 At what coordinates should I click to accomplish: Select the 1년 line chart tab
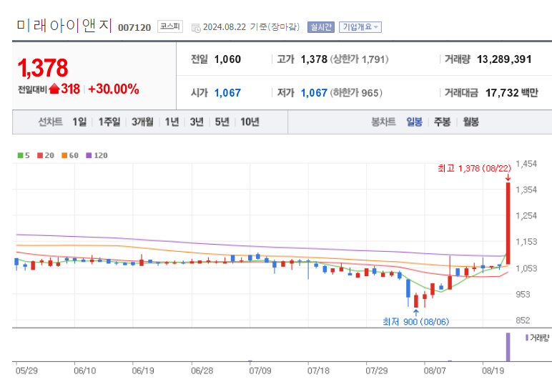pyautogui.click(x=172, y=122)
